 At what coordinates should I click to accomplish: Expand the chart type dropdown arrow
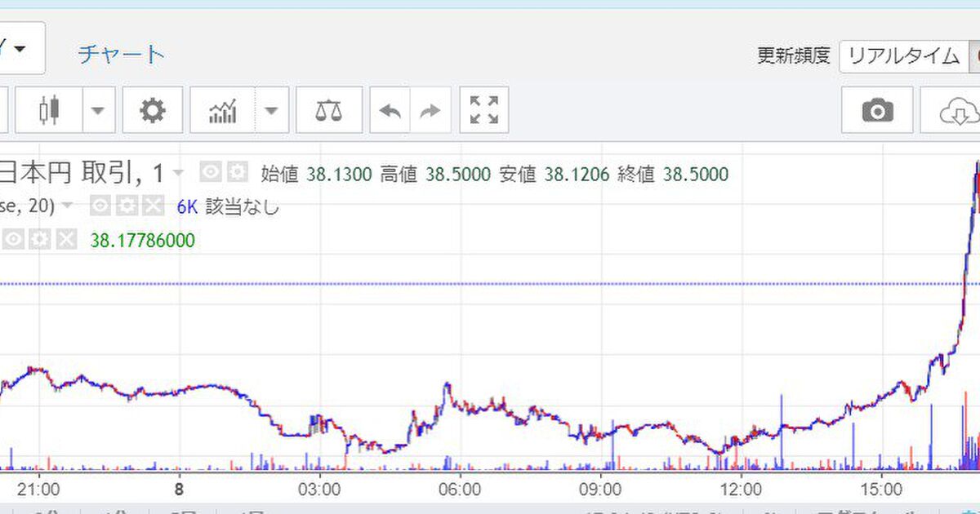click(x=98, y=110)
